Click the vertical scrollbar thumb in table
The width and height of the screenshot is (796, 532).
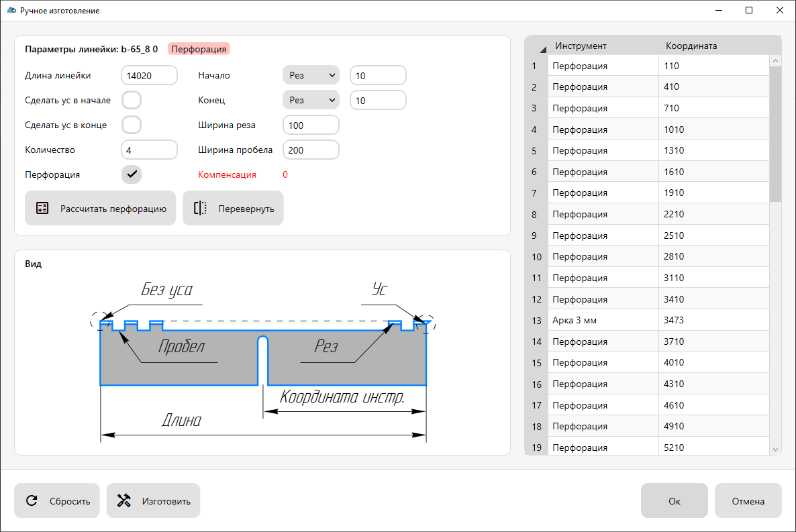pos(775,134)
